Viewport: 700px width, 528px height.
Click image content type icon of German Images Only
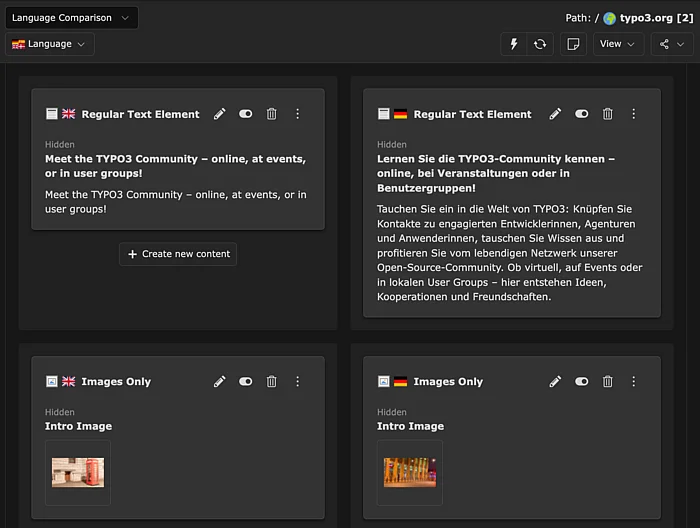coord(383,382)
